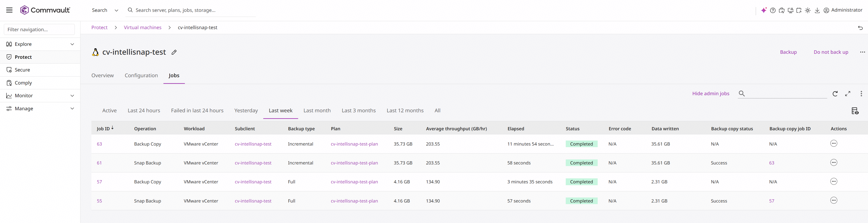Click the magnifier icon in jobs search
The height and width of the screenshot is (223, 868).
(742, 93)
